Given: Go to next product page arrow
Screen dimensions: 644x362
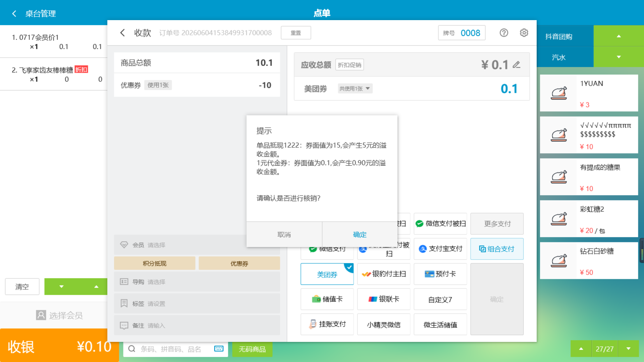Looking at the screenshot, I should (x=629, y=349).
